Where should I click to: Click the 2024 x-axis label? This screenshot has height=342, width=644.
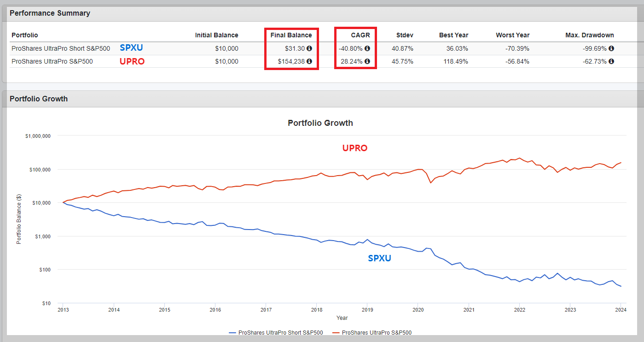point(621,310)
